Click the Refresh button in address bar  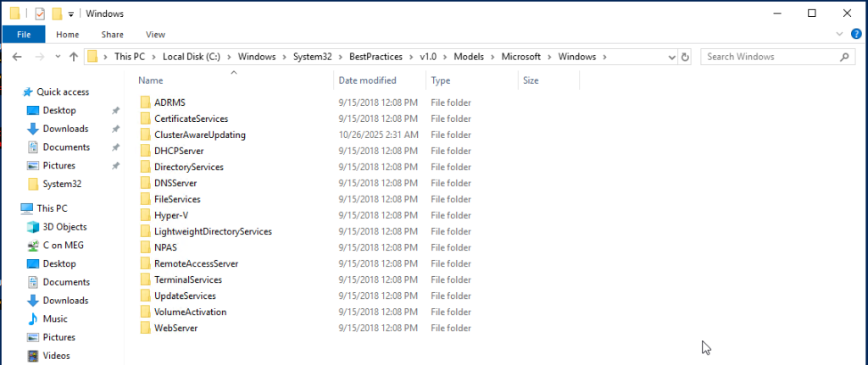[x=685, y=57]
